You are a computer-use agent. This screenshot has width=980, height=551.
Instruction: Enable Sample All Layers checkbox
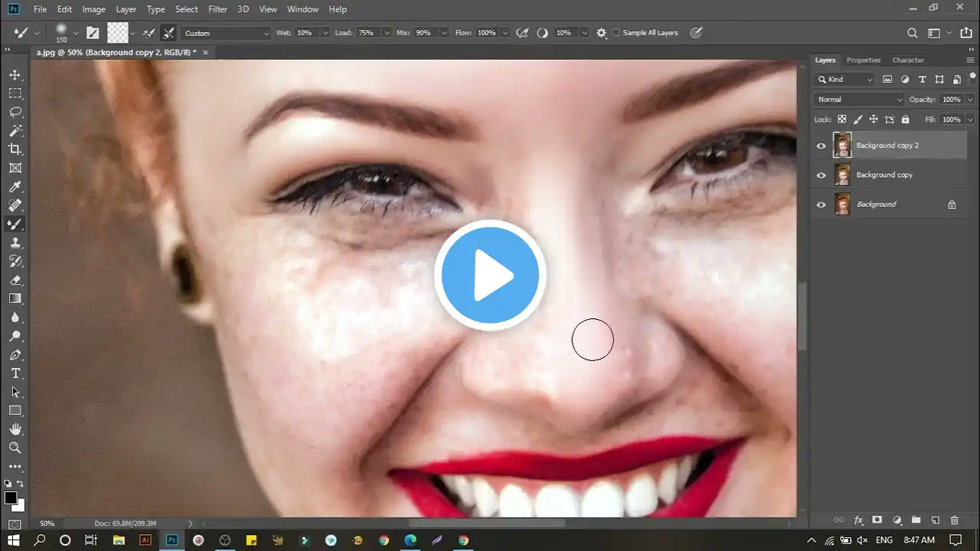click(x=616, y=33)
